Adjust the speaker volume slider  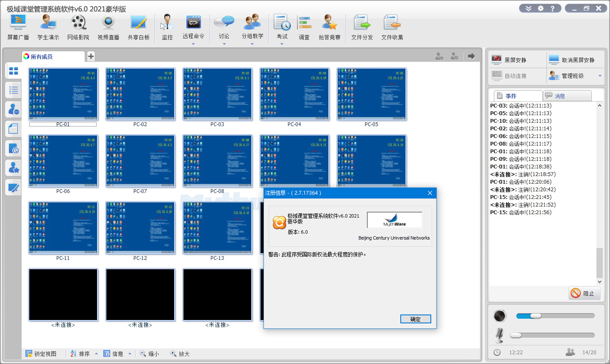coord(536,316)
